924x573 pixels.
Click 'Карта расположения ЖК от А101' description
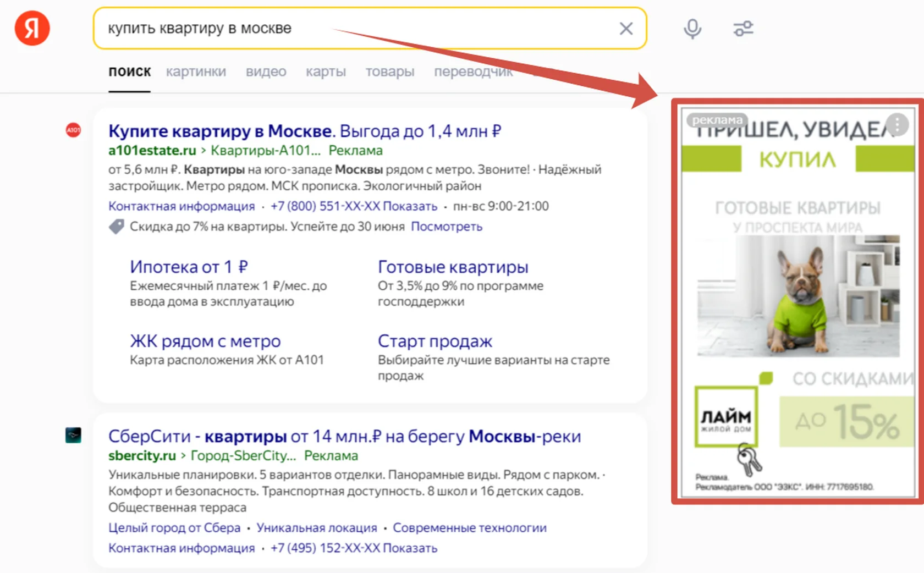coord(227,360)
